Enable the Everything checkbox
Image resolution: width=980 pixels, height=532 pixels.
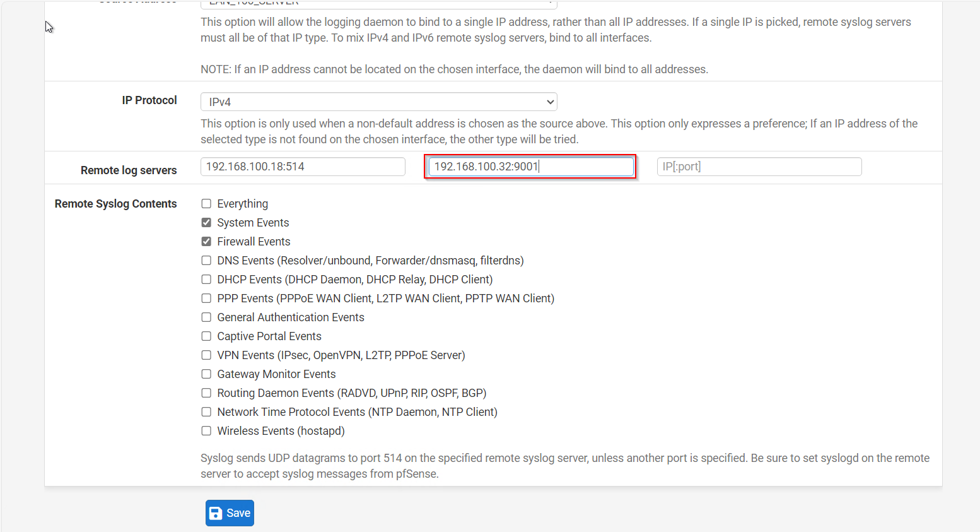click(x=206, y=204)
